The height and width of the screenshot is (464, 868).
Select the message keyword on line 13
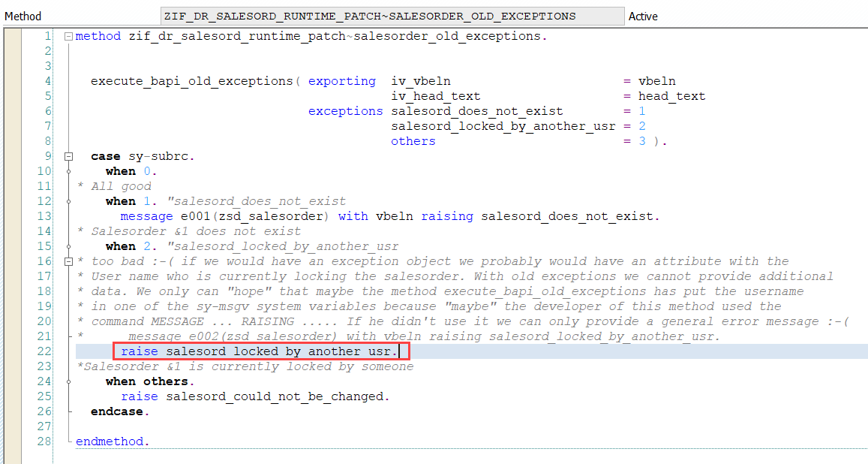pos(146,215)
